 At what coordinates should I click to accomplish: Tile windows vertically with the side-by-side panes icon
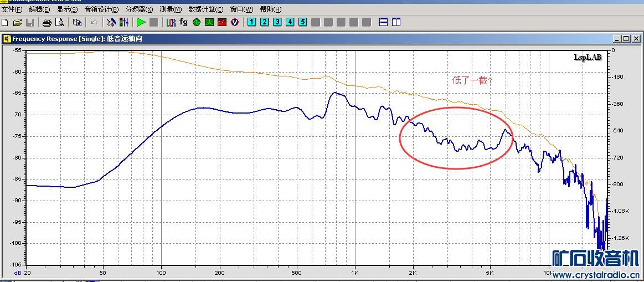396,22
